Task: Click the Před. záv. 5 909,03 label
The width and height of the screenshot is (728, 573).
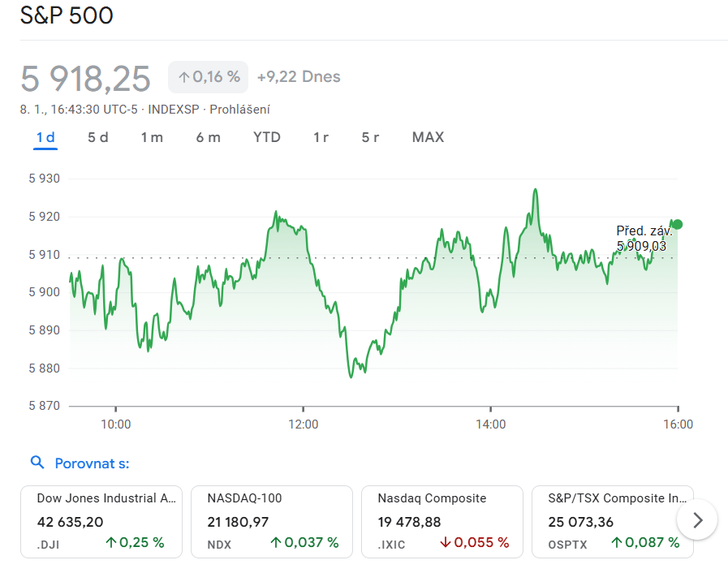Action: coord(644,239)
